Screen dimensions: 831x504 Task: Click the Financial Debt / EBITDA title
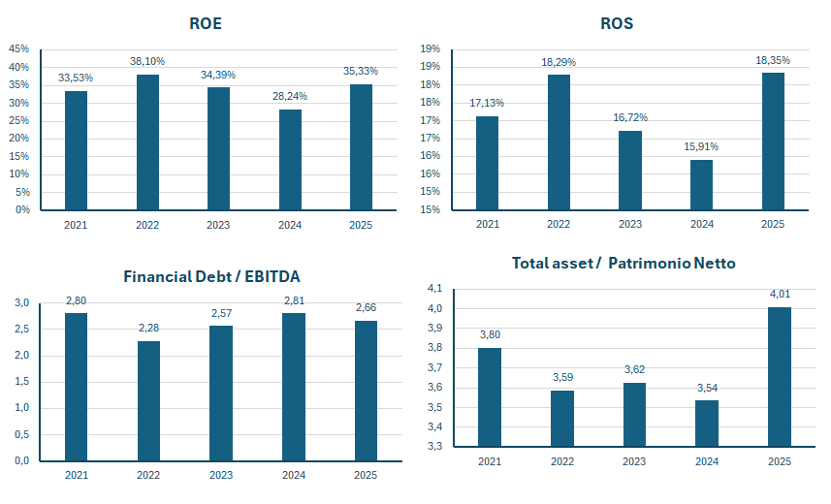(x=212, y=276)
